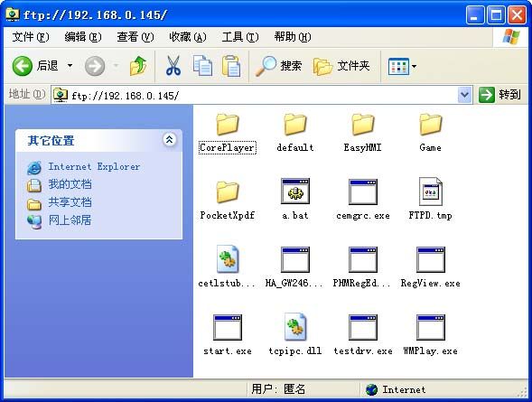This screenshot has height=402, width=532.
Task: Click the Copy toolbar icon
Action: pyautogui.click(x=202, y=66)
